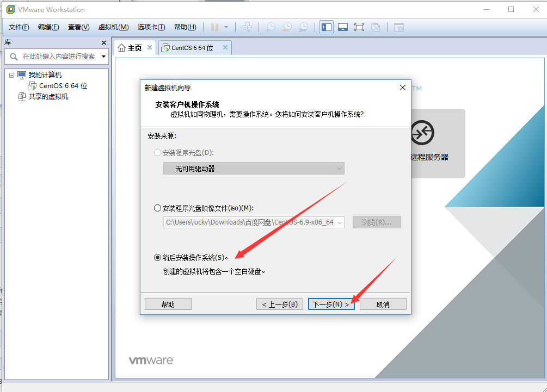This screenshot has width=547, height=392.
Task: Maximize the VMware Workstation window
Action: [511, 9]
